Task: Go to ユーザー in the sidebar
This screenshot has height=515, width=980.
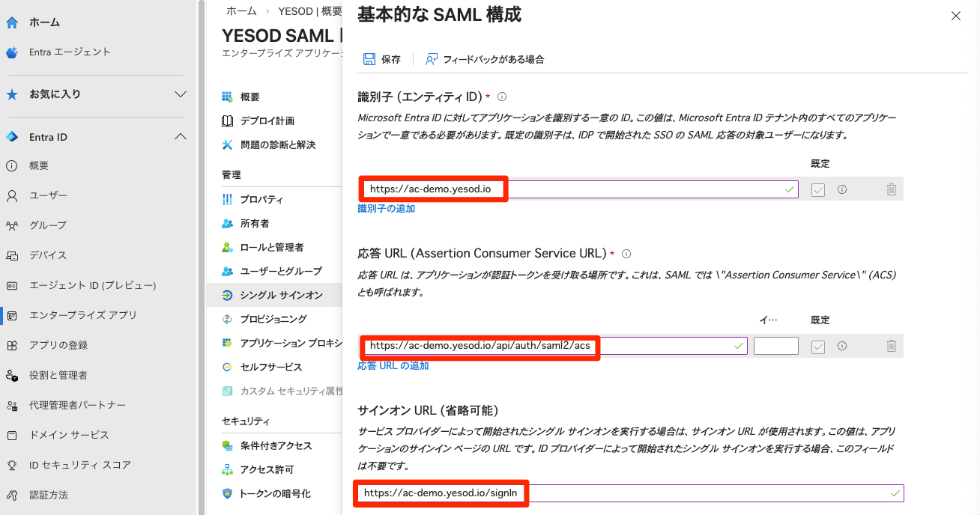Action: point(48,195)
